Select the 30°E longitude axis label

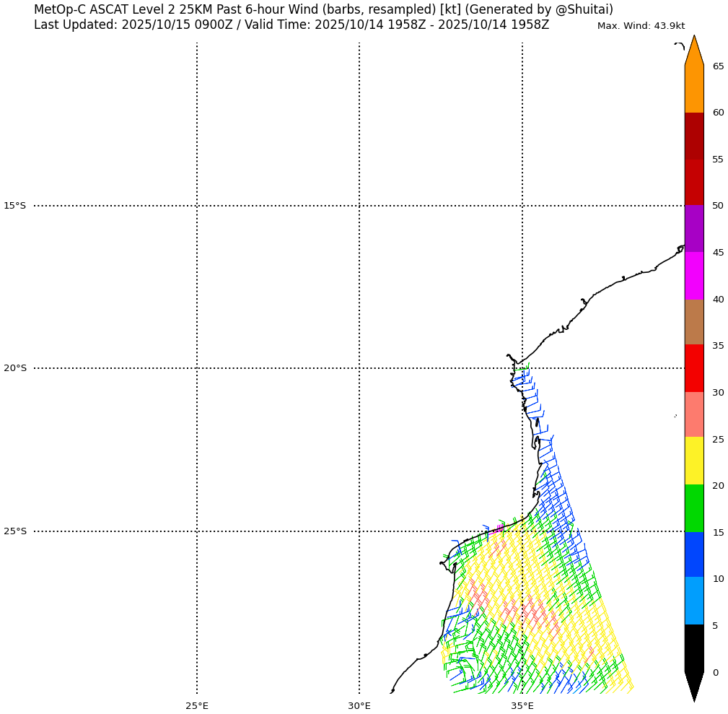(359, 705)
